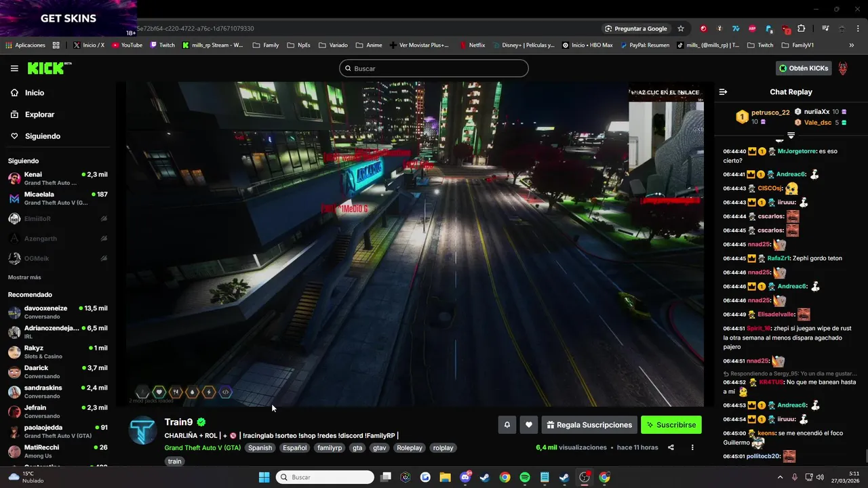Open Siguiendo in the sidebar
Screen dimensions: 868x488
click(x=35, y=136)
